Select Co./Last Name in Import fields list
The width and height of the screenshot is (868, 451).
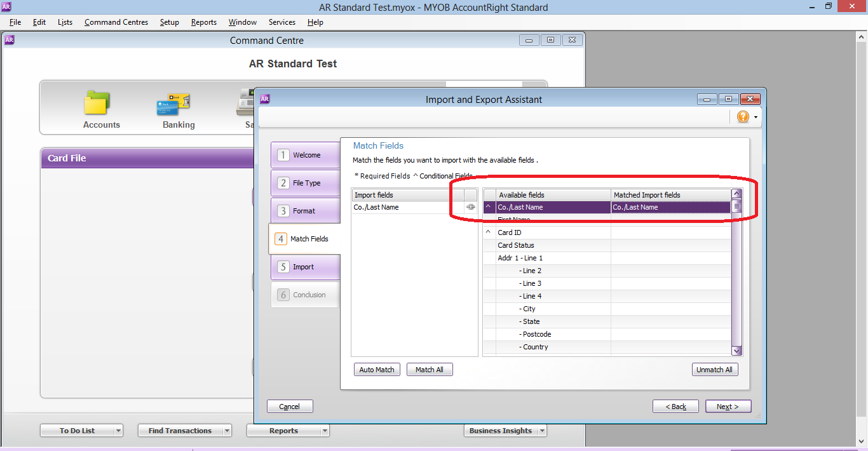click(408, 207)
